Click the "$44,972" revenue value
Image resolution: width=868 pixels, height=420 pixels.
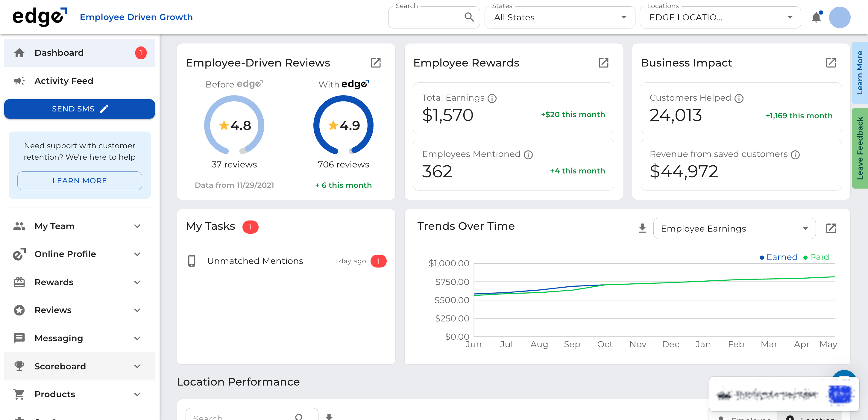click(684, 171)
